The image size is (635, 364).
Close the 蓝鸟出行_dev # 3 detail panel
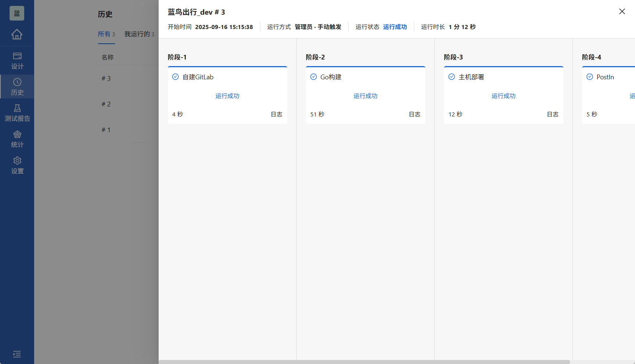point(622,11)
